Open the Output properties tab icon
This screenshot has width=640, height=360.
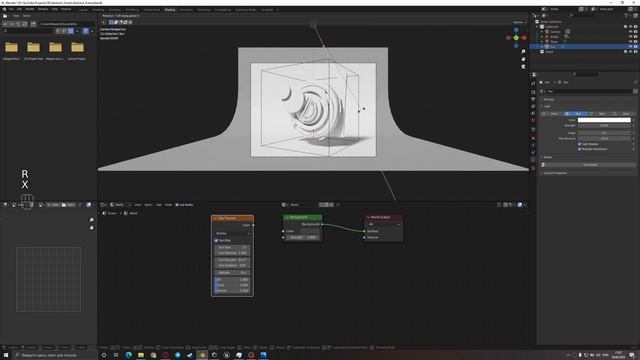click(533, 99)
